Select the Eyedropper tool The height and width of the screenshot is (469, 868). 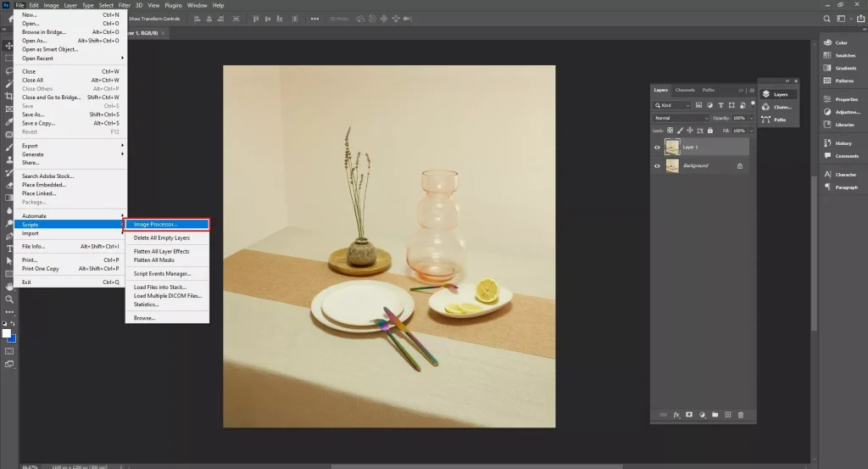(8, 122)
